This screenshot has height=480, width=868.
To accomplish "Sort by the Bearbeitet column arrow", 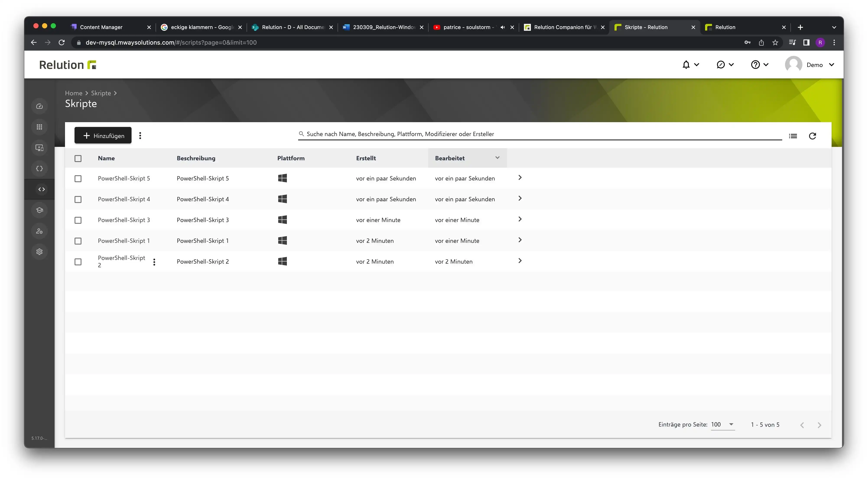I will coord(497,158).
